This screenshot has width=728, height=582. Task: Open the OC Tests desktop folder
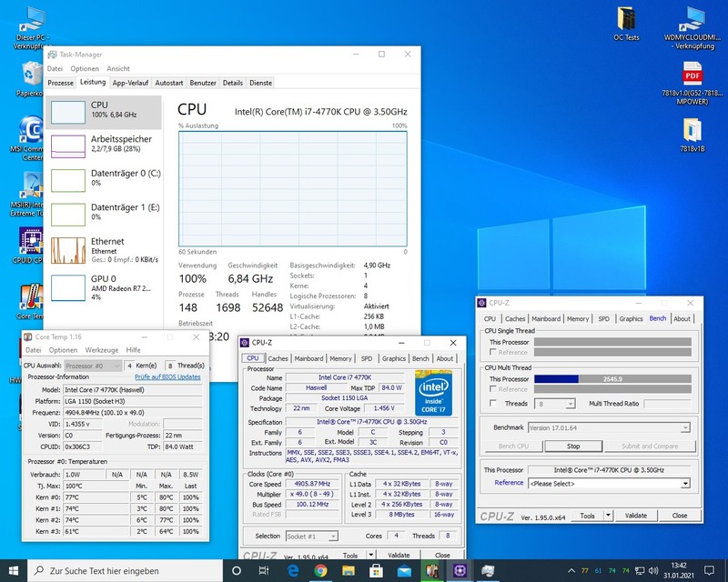[x=626, y=25]
